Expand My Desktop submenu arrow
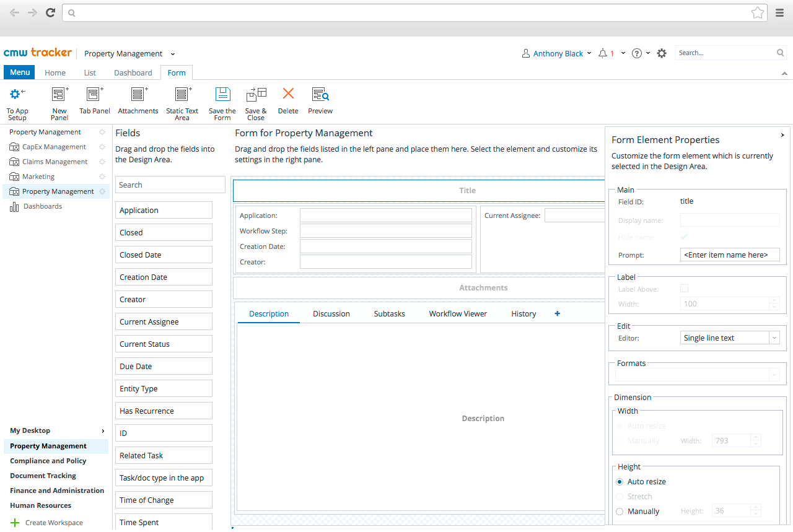The width and height of the screenshot is (793, 532). [x=103, y=430]
